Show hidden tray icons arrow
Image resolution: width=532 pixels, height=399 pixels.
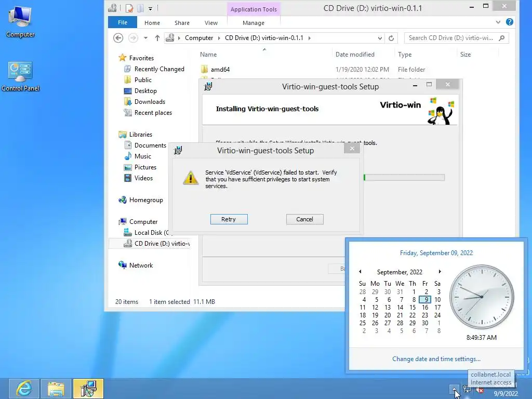point(454,390)
